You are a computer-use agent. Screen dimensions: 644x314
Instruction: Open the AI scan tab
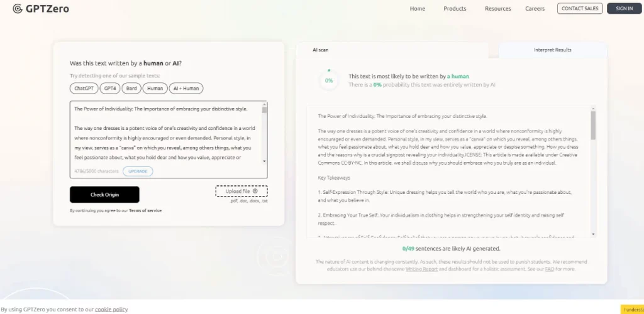[x=321, y=50]
